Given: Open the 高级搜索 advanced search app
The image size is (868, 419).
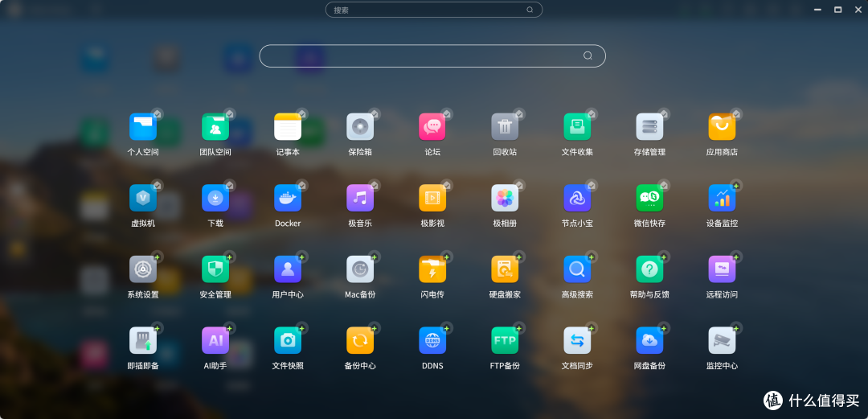Looking at the screenshot, I should tap(577, 269).
